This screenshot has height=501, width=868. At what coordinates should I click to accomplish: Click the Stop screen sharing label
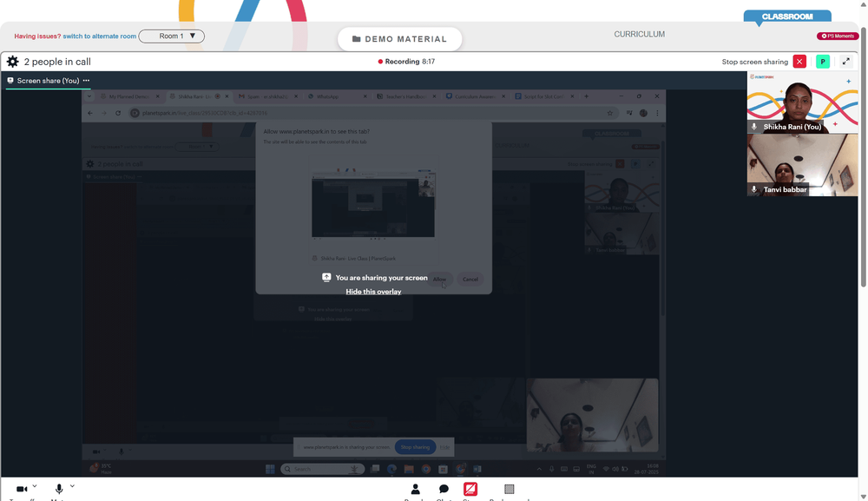[755, 62]
